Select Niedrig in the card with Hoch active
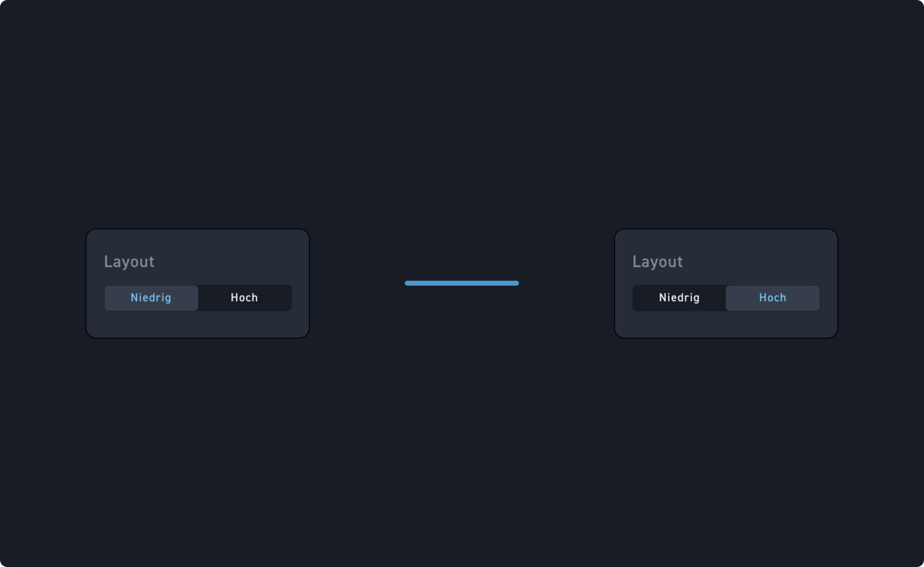The image size is (924, 567). pyautogui.click(x=679, y=298)
